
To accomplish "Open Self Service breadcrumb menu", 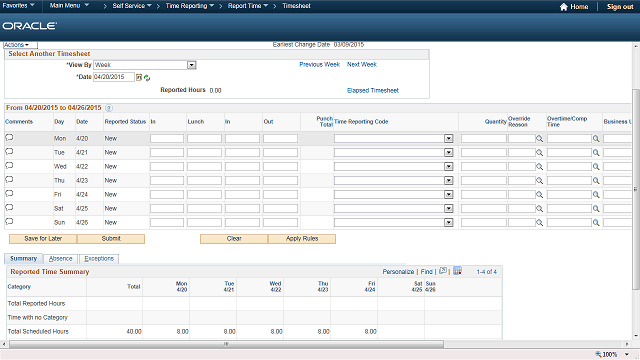I will (x=132, y=6).
